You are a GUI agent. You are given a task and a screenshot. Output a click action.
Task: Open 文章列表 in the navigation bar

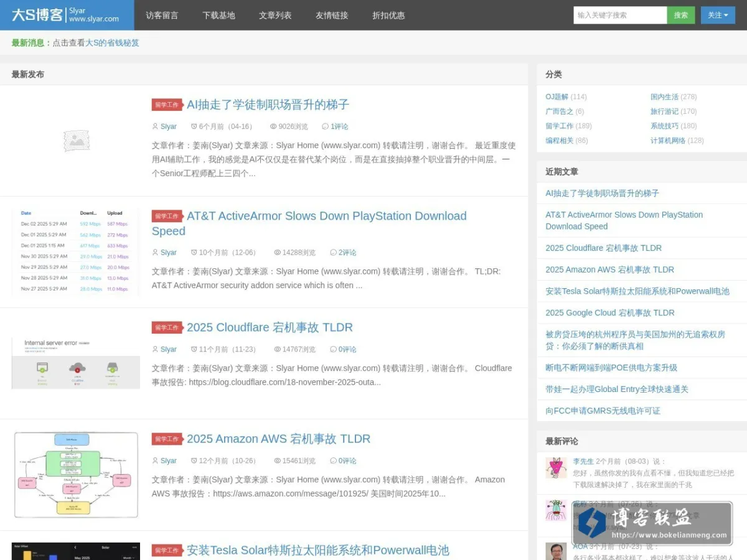(275, 15)
